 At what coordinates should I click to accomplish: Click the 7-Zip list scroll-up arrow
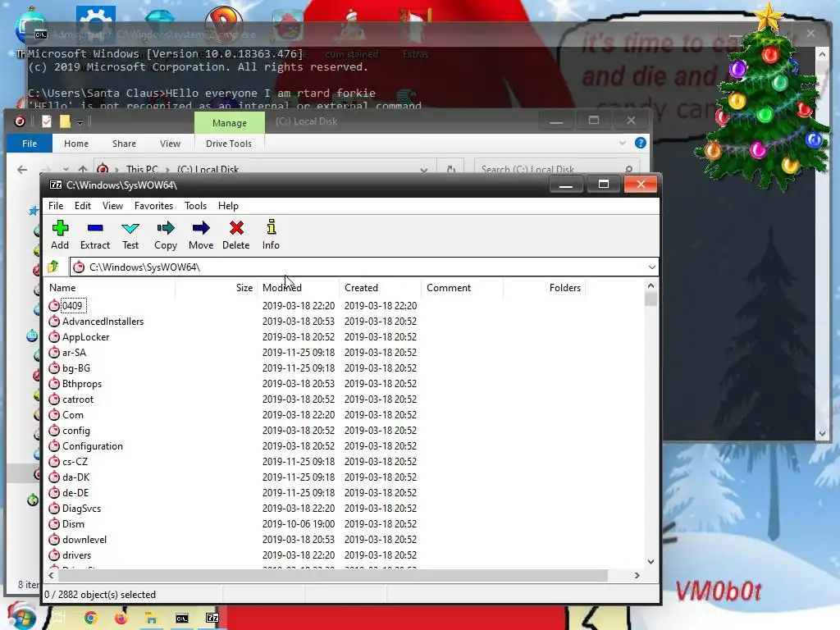651,285
